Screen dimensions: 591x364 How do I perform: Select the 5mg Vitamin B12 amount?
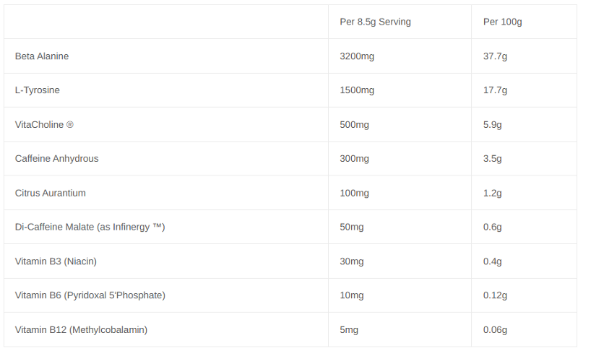point(349,330)
